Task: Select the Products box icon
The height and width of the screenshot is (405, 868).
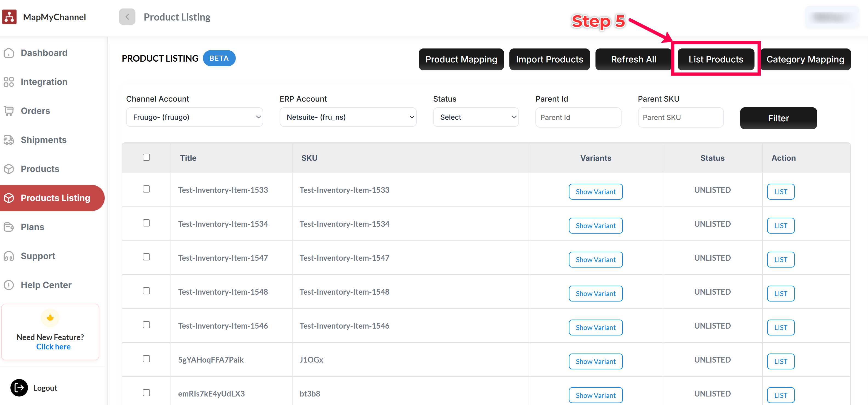Action: point(9,169)
